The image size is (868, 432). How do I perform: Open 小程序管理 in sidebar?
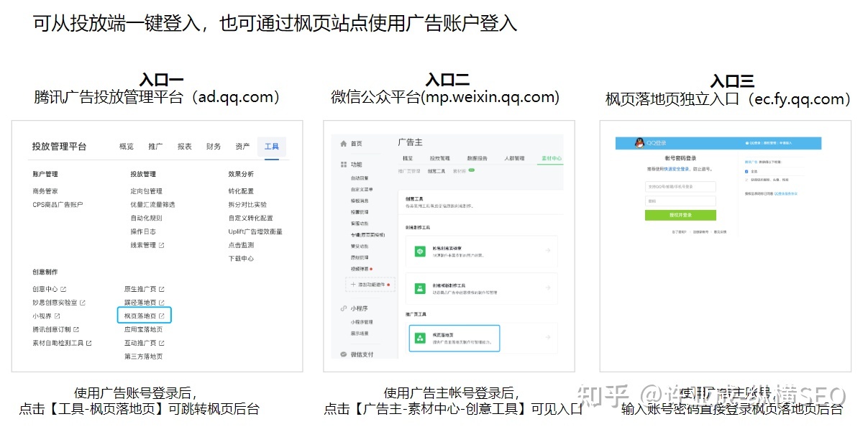[x=362, y=322]
